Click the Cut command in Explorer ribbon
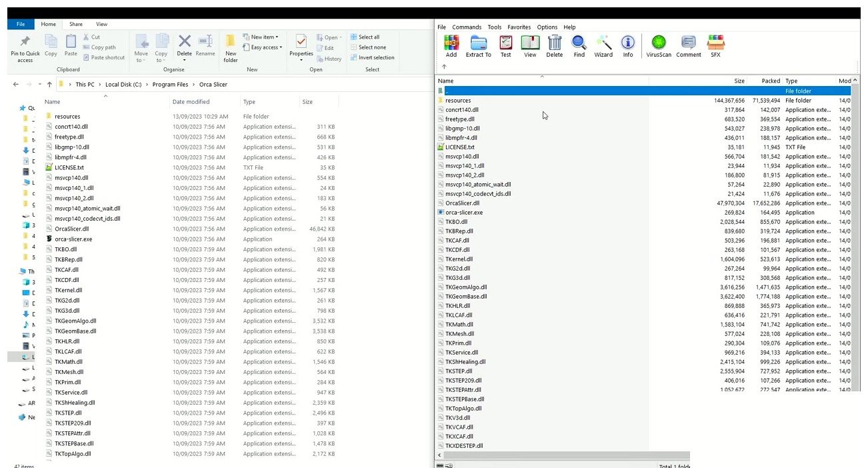The height and width of the screenshot is (468, 868). point(91,37)
